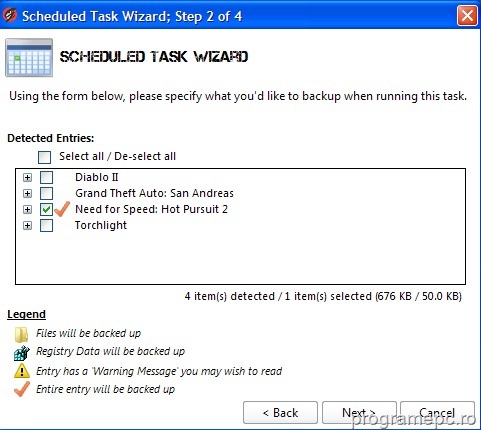Uncheck Need for Speed: Hot Pursuit 2

pos(46,209)
